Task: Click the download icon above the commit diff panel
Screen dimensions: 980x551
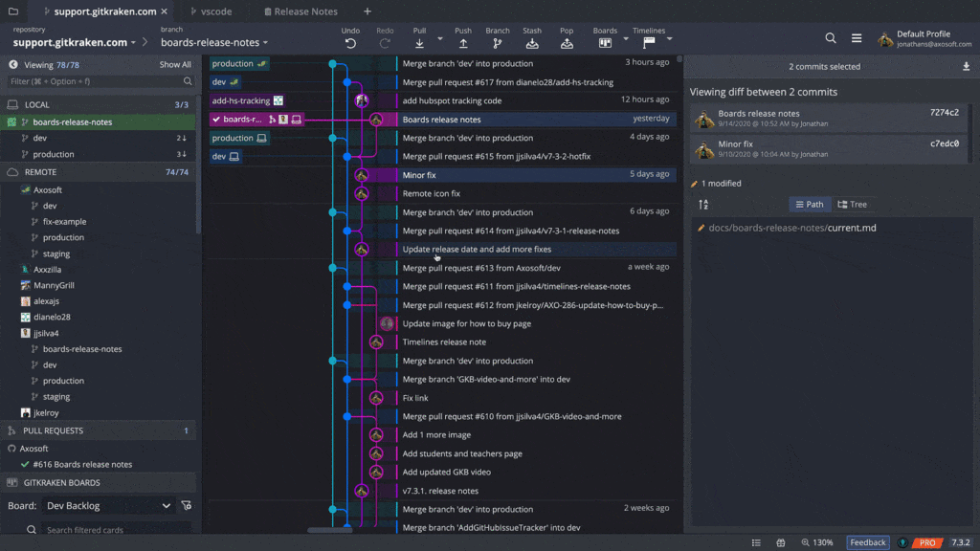Action: 965,65
